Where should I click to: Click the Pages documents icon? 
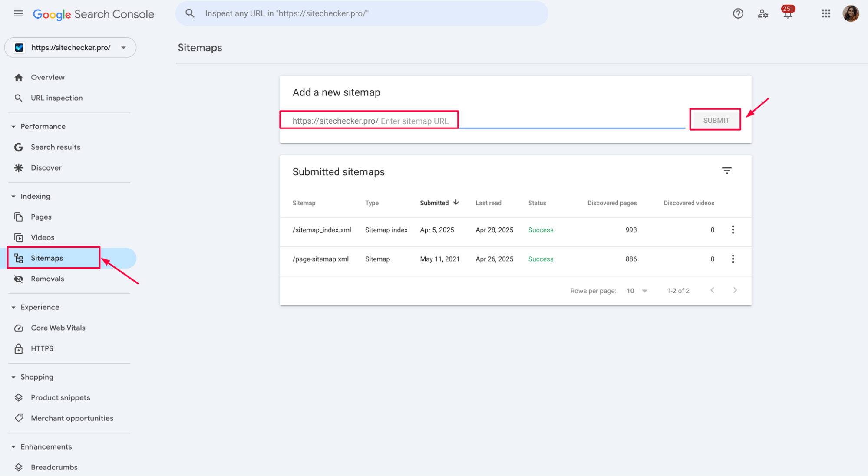(x=18, y=217)
